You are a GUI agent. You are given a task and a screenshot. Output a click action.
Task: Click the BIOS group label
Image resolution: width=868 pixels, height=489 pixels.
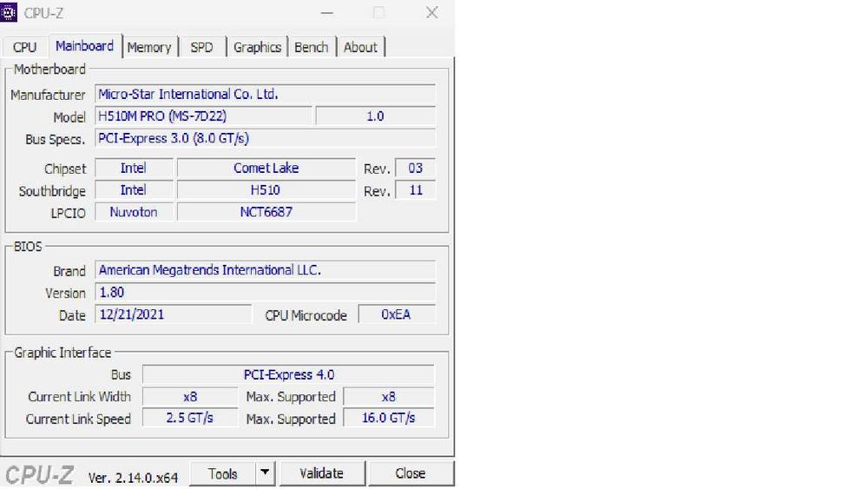point(28,247)
